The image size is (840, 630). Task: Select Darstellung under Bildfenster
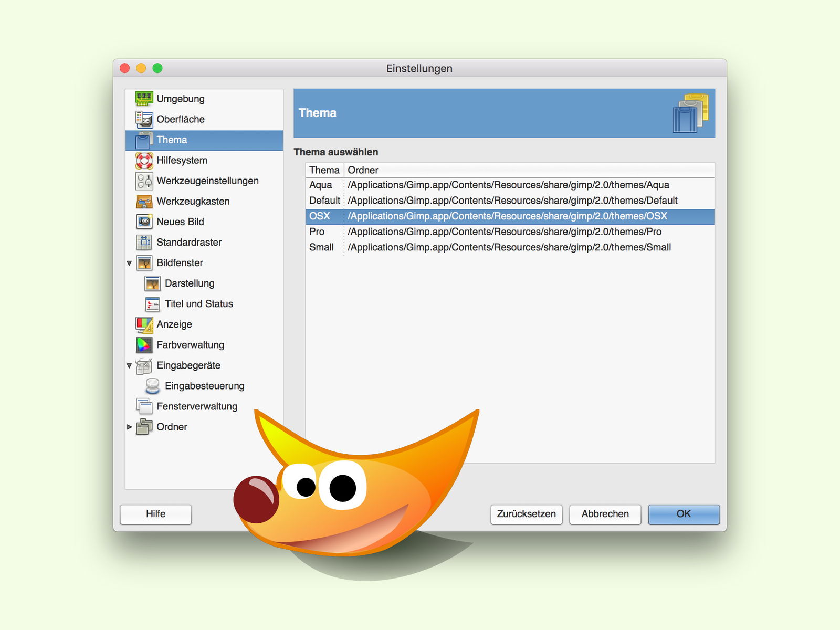pyautogui.click(x=190, y=283)
